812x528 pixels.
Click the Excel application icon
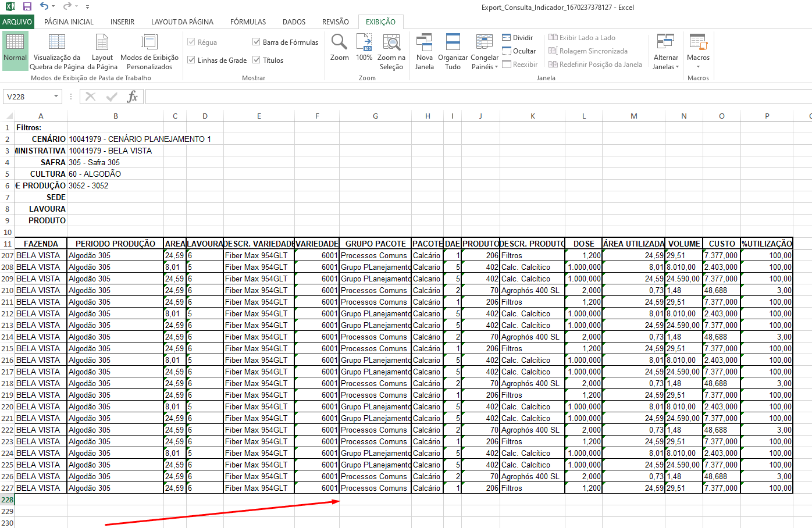click(10, 6)
